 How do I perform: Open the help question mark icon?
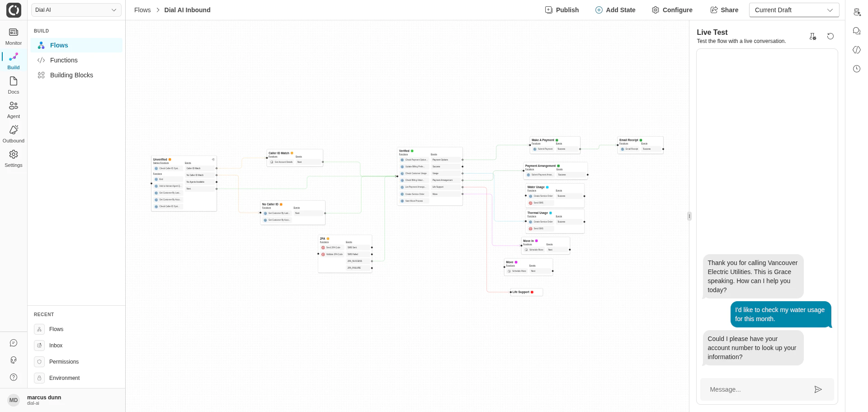coord(14,377)
